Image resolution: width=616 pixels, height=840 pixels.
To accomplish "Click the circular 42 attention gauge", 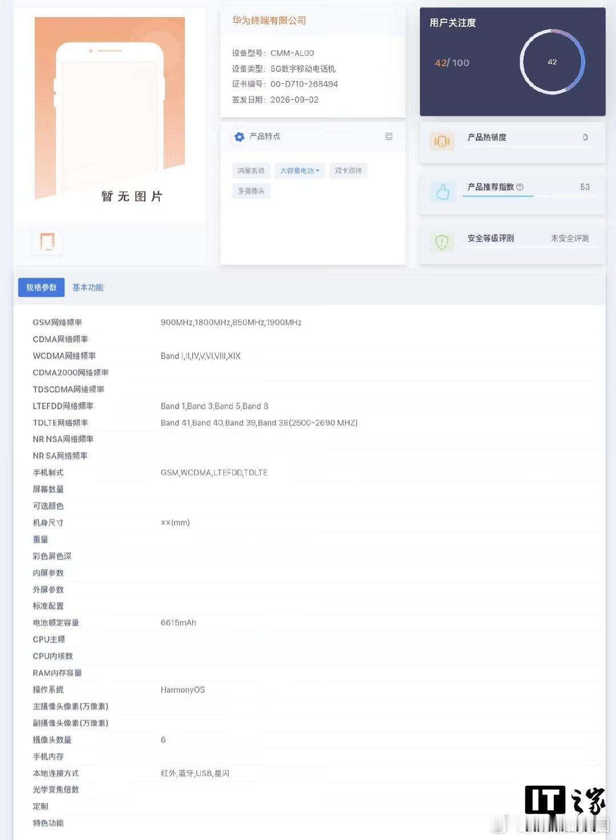I will (x=552, y=62).
